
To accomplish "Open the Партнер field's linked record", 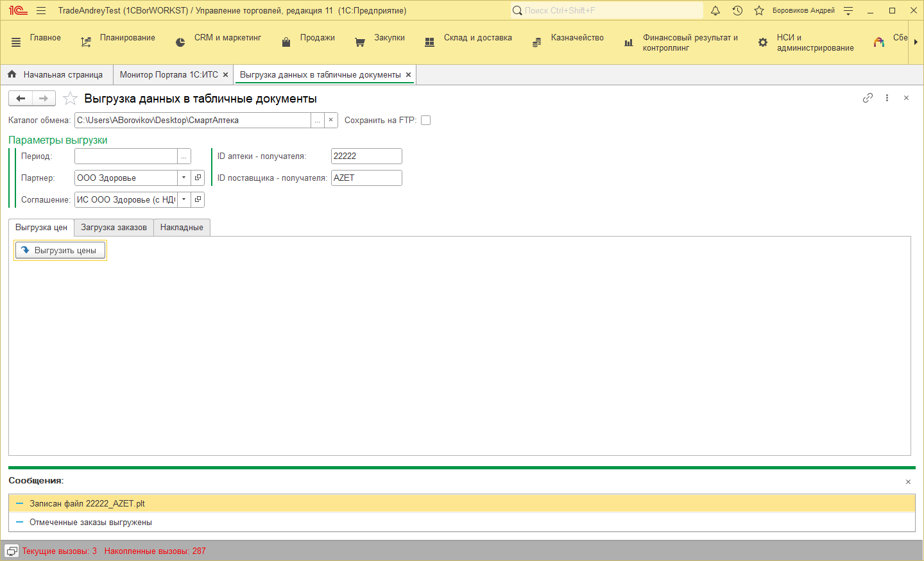I will [198, 178].
